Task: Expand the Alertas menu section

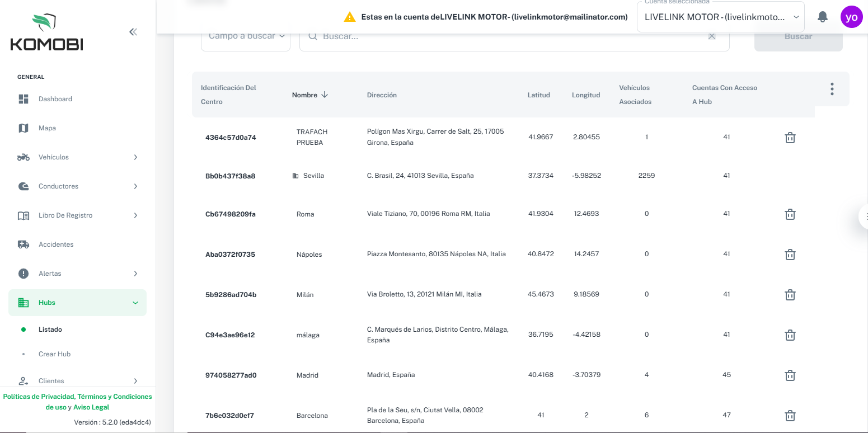Action: tap(77, 274)
